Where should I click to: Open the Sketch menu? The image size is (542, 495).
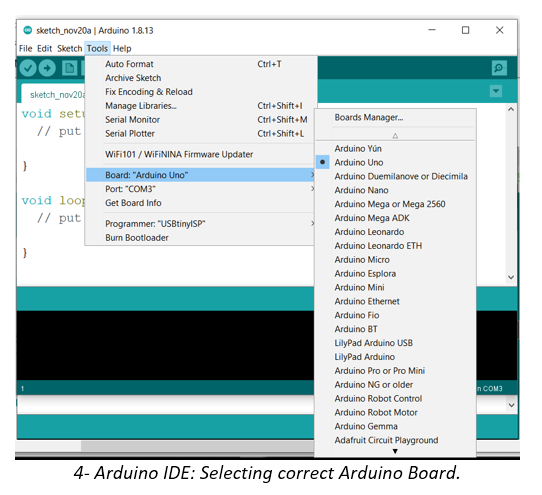coord(69,48)
